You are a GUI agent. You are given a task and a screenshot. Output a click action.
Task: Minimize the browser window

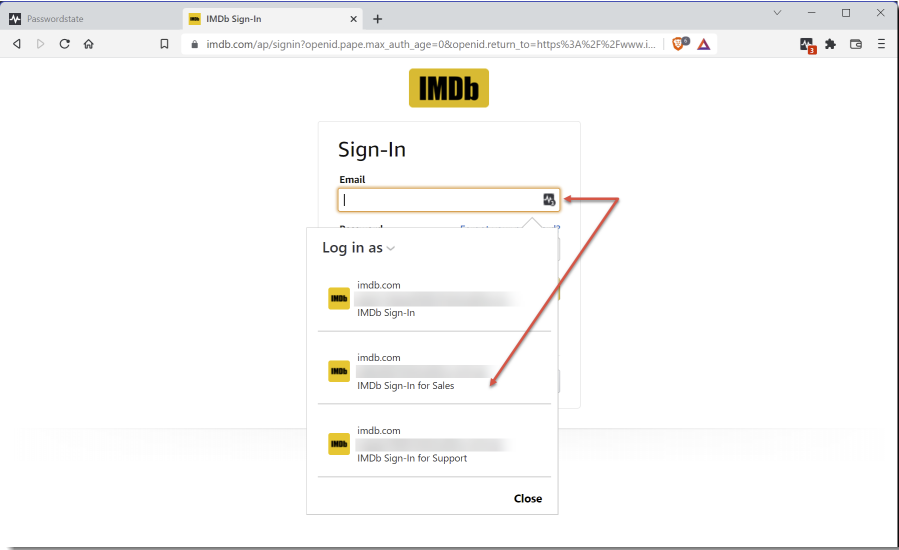[811, 13]
